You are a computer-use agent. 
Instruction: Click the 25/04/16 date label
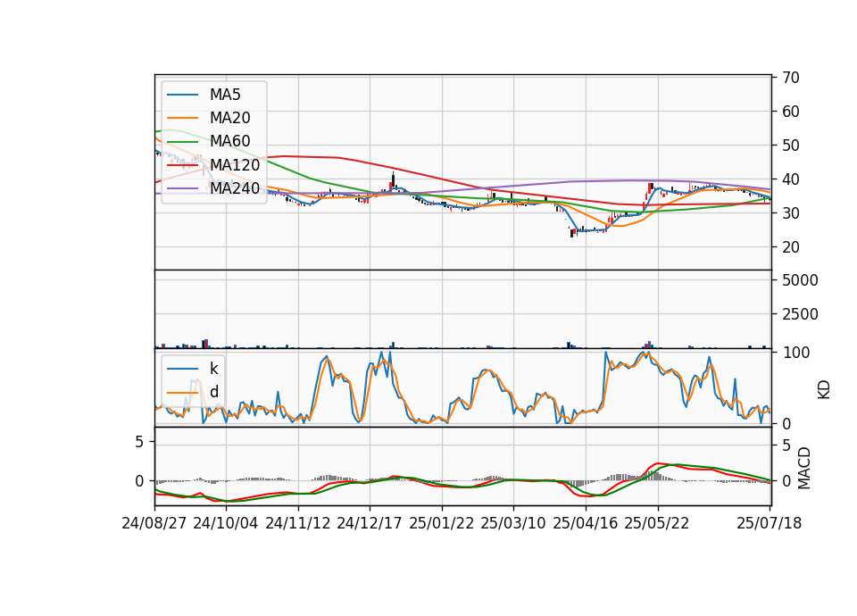pyautogui.click(x=585, y=523)
